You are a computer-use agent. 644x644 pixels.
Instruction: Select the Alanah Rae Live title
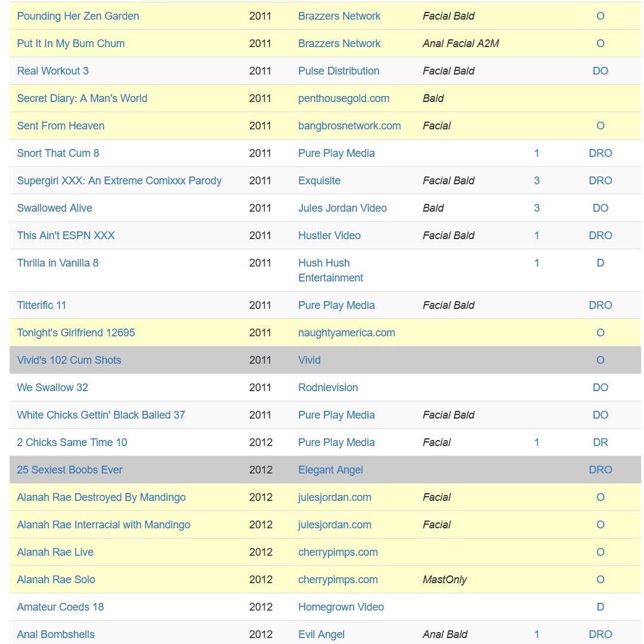(55, 552)
